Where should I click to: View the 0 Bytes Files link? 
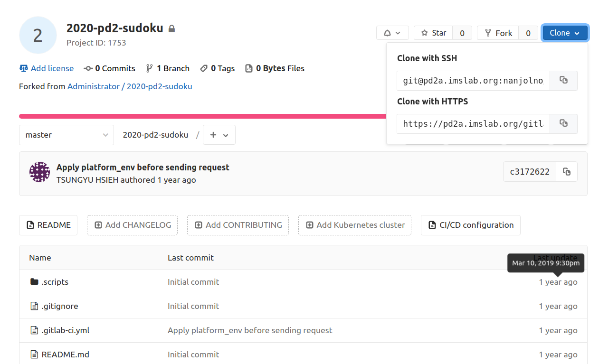pyautogui.click(x=275, y=68)
